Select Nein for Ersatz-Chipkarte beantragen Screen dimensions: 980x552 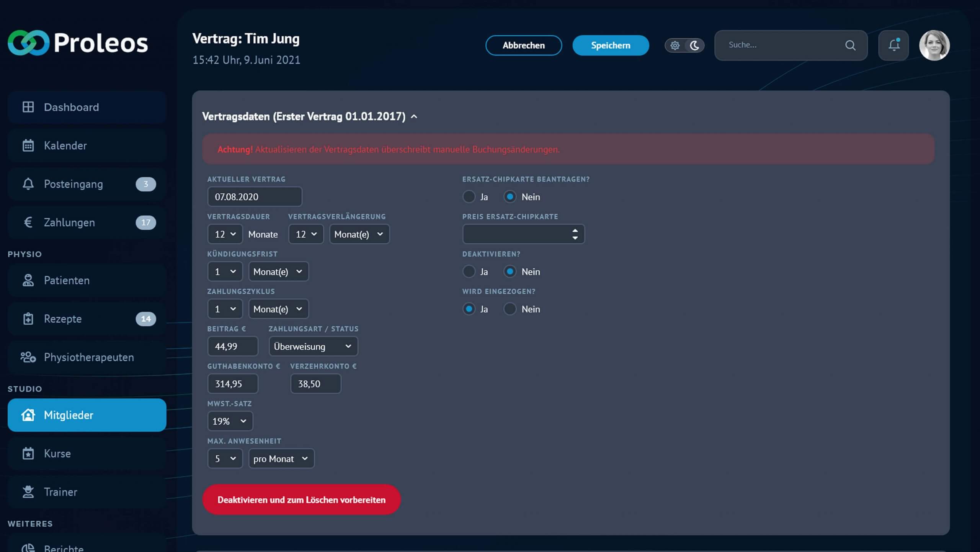pos(510,197)
